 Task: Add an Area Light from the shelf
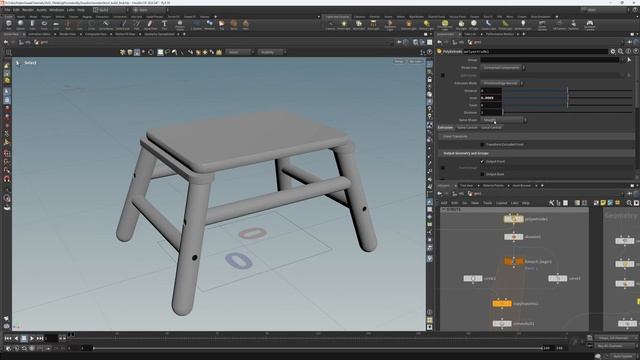click(x=373, y=25)
